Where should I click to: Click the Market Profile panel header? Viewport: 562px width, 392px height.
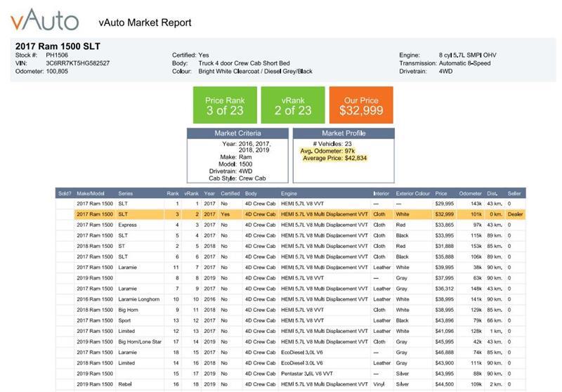click(344, 133)
